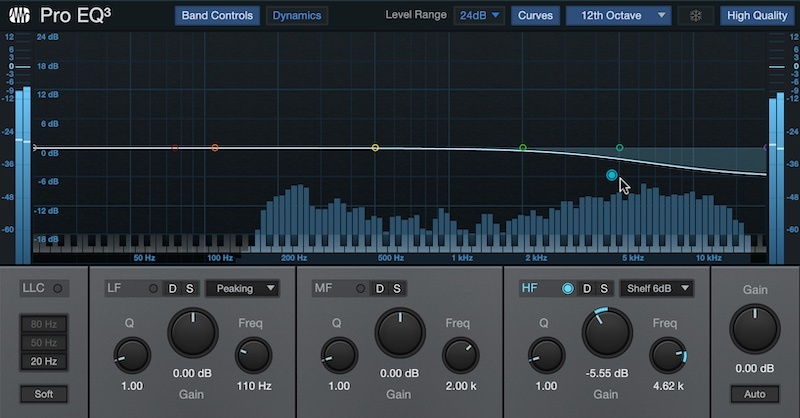This screenshot has height=418, width=800.
Task: Solo the LF band with S button
Action: [190, 288]
